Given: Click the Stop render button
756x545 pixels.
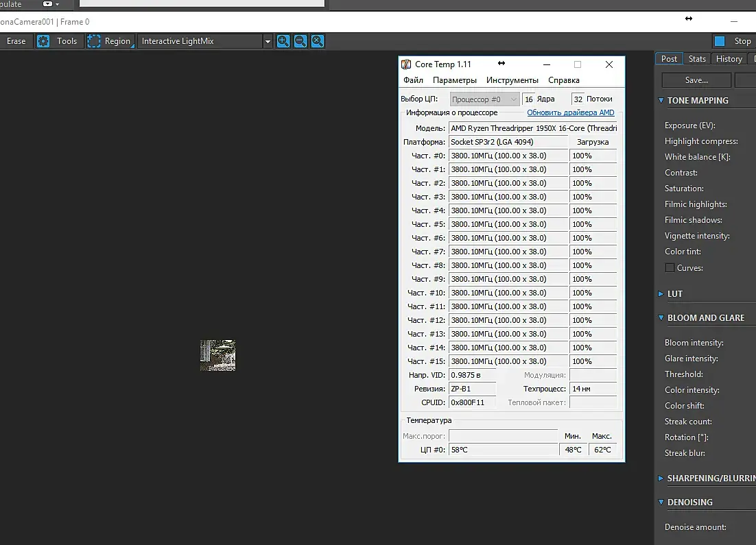Looking at the screenshot, I should 734,41.
